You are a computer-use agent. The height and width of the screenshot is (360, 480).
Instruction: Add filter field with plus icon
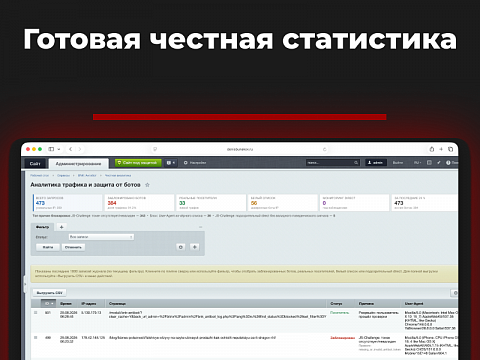tap(195, 247)
